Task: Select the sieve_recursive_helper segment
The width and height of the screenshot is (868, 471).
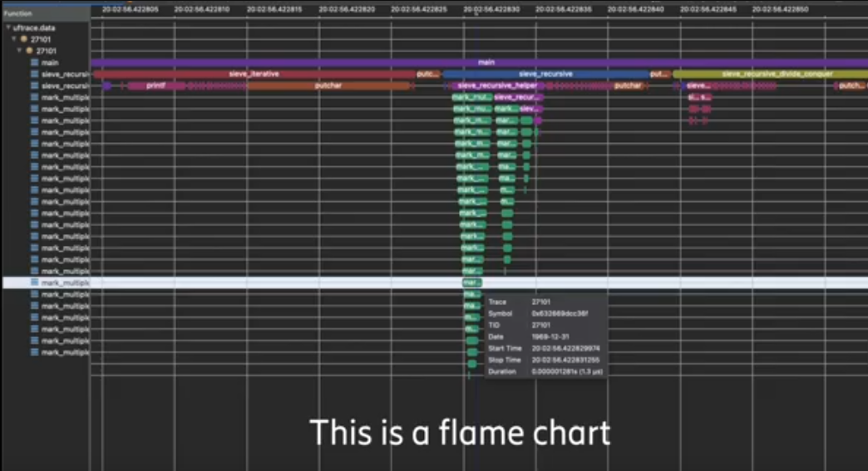Action: [x=496, y=86]
